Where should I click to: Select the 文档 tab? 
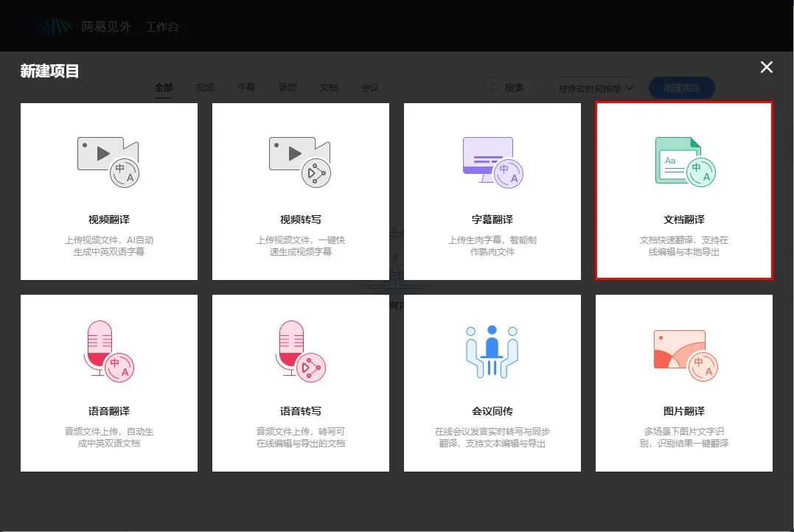coord(329,88)
